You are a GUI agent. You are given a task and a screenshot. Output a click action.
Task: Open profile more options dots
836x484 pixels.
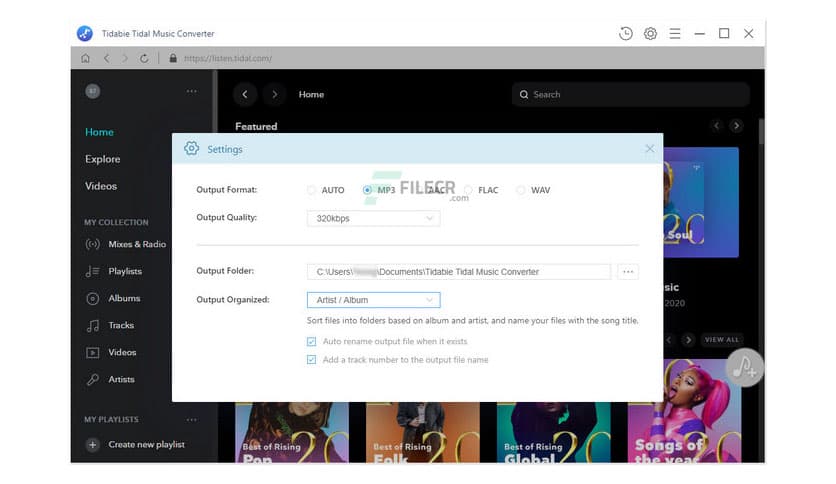pos(191,91)
